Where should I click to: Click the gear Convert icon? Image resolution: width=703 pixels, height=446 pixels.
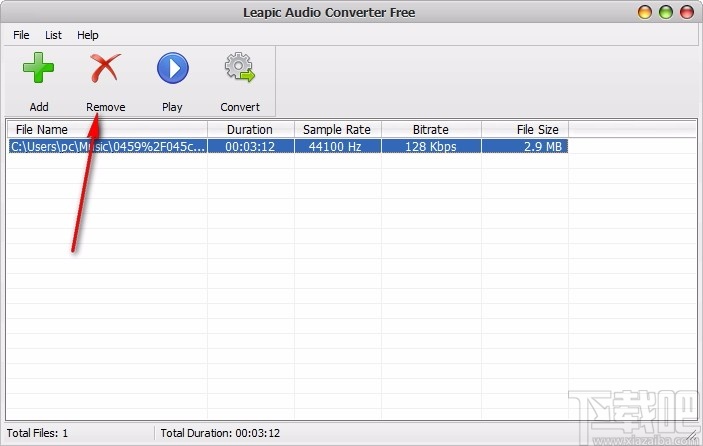coord(240,67)
